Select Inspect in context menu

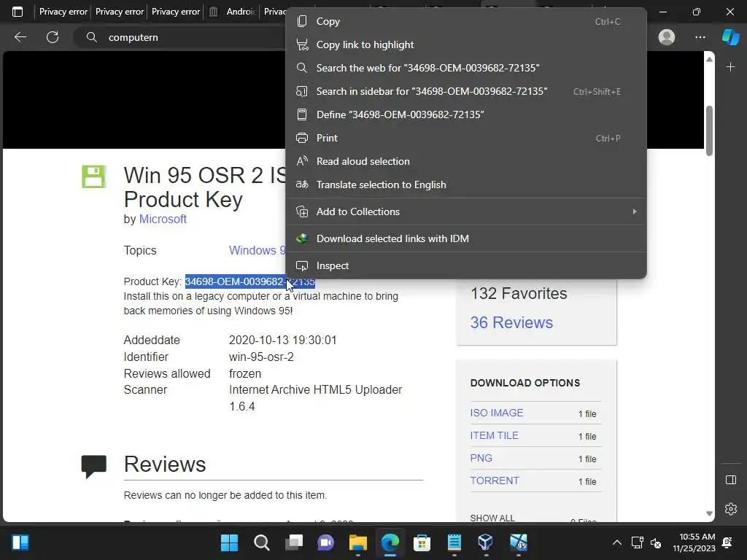[x=466, y=265]
